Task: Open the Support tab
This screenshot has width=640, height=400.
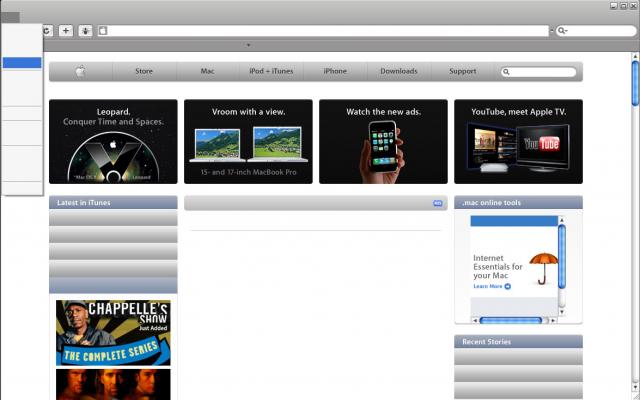Action: click(x=462, y=71)
